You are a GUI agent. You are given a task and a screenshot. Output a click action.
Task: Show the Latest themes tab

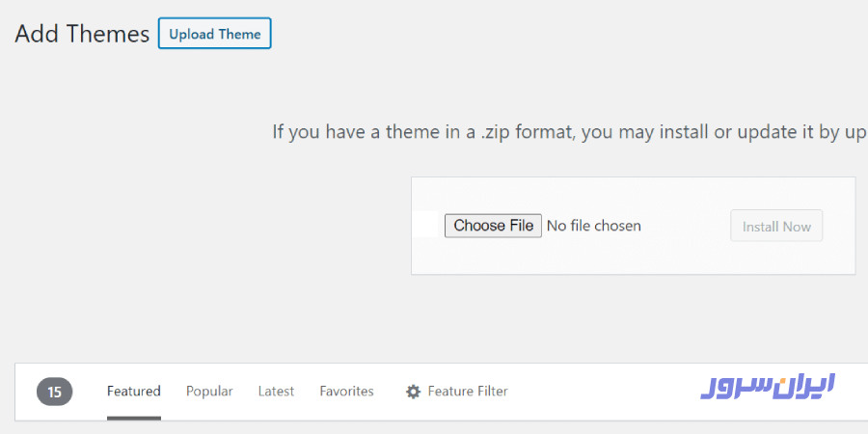(276, 392)
